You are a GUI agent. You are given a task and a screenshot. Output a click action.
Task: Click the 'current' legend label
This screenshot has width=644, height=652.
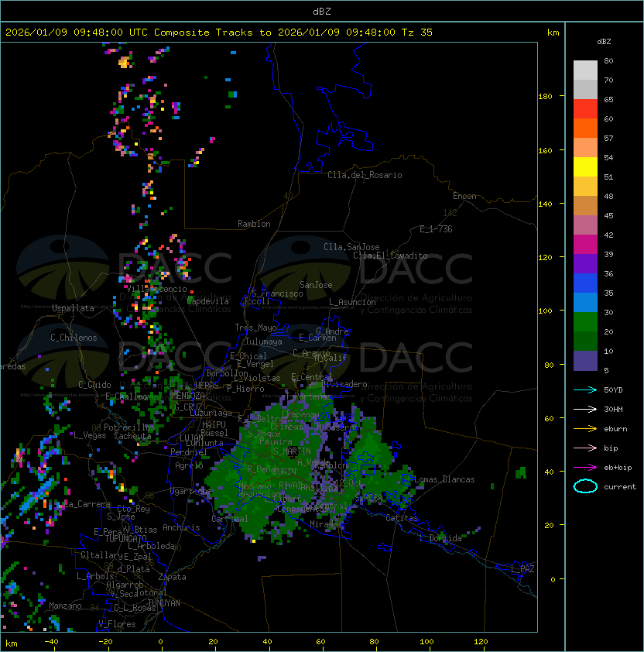tap(620, 487)
